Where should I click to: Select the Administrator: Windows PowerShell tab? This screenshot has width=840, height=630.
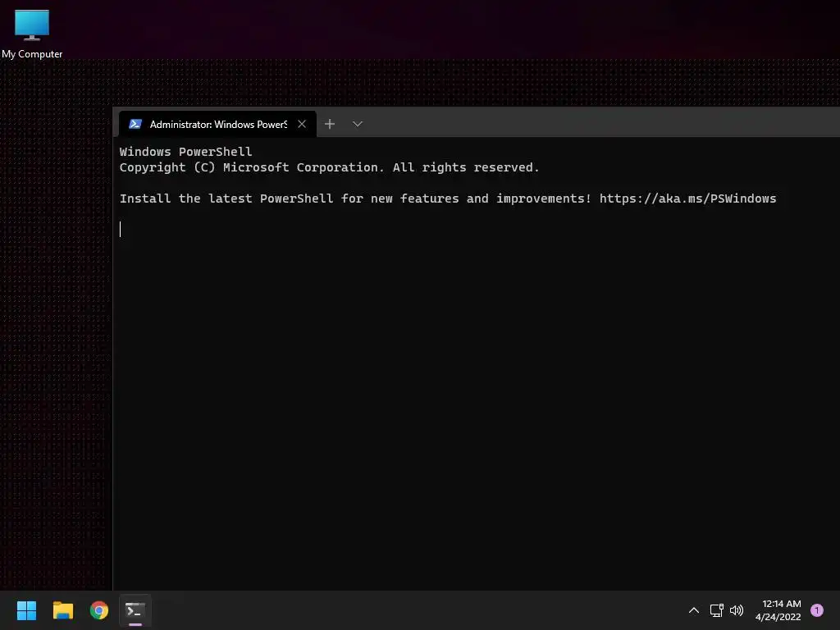tap(217, 125)
